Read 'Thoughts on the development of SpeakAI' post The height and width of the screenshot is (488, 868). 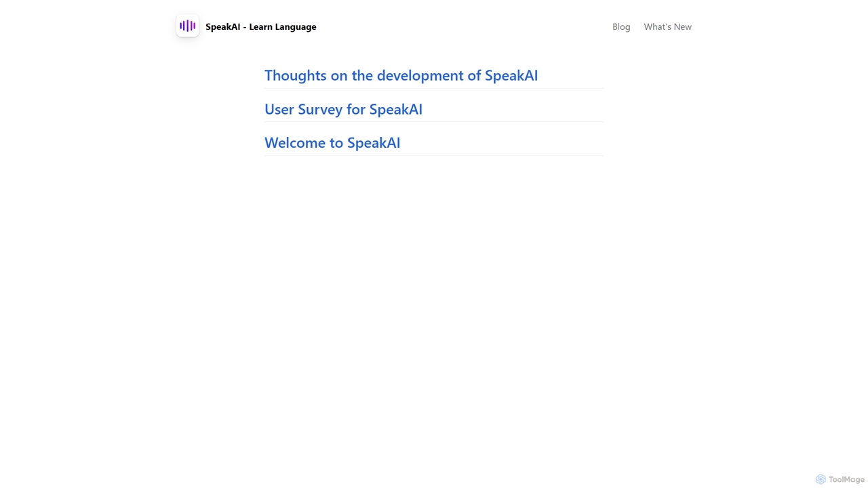(401, 75)
